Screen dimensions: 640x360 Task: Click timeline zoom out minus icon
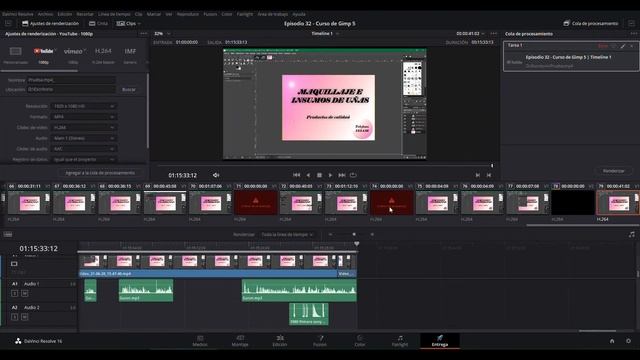coord(330,235)
